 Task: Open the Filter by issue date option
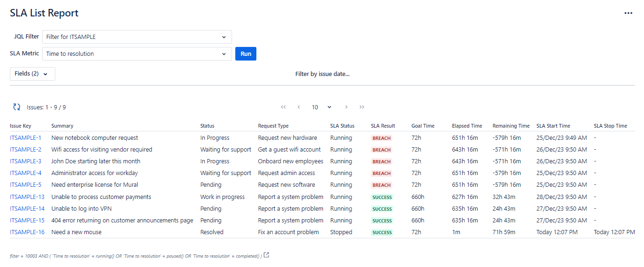pyautogui.click(x=322, y=74)
